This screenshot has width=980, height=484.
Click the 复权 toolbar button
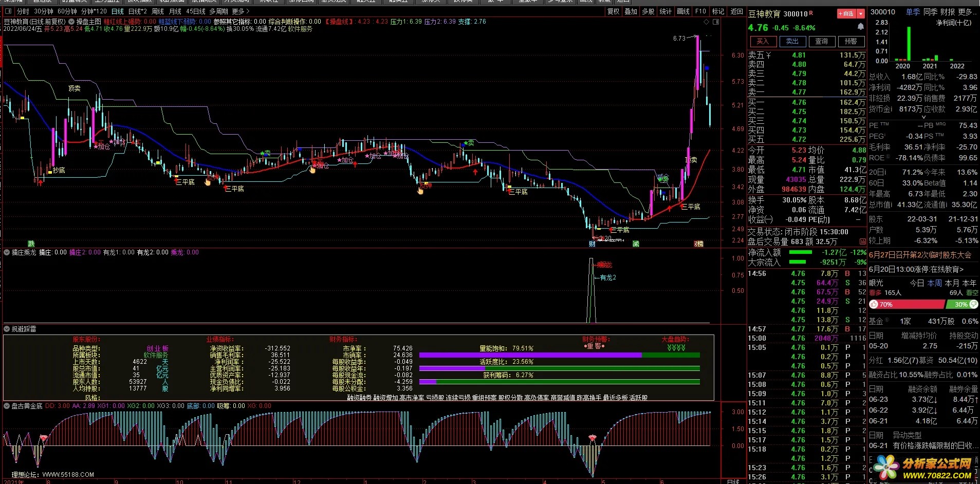(x=614, y=11)
